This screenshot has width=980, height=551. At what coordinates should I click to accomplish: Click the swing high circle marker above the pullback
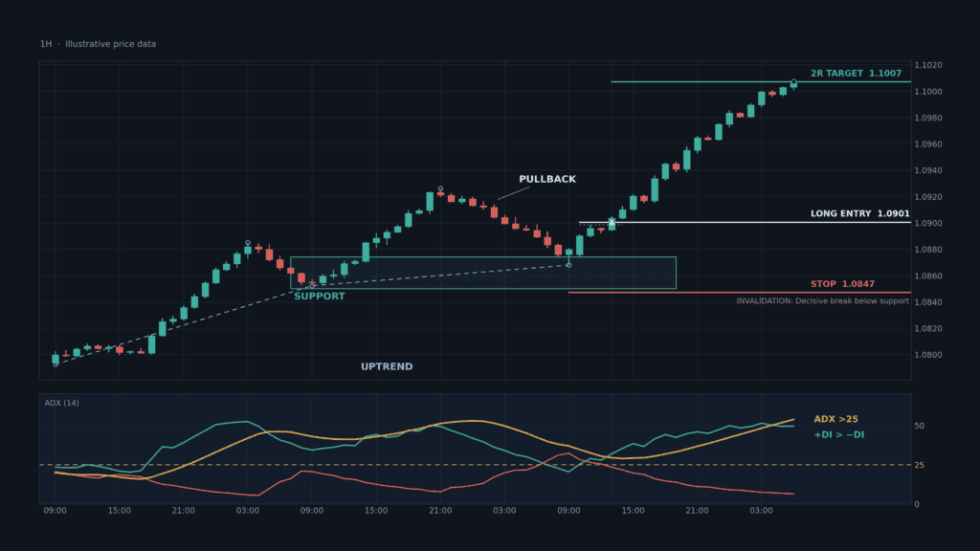tap(440, 188)
